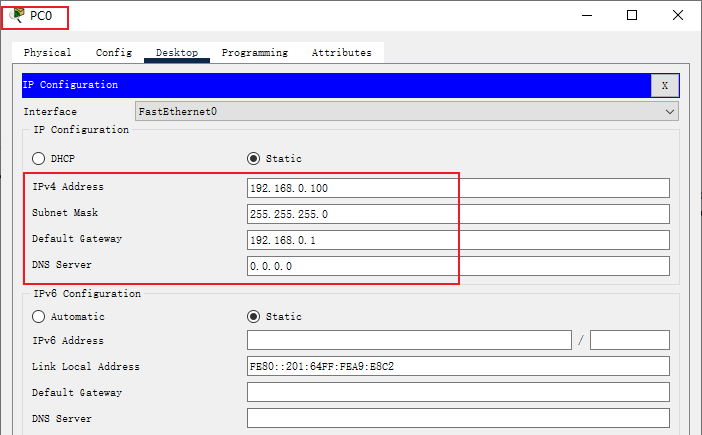Click the PC0 Packet Tracer window icon
702x435 pixels.
click(x=17, y=15)
